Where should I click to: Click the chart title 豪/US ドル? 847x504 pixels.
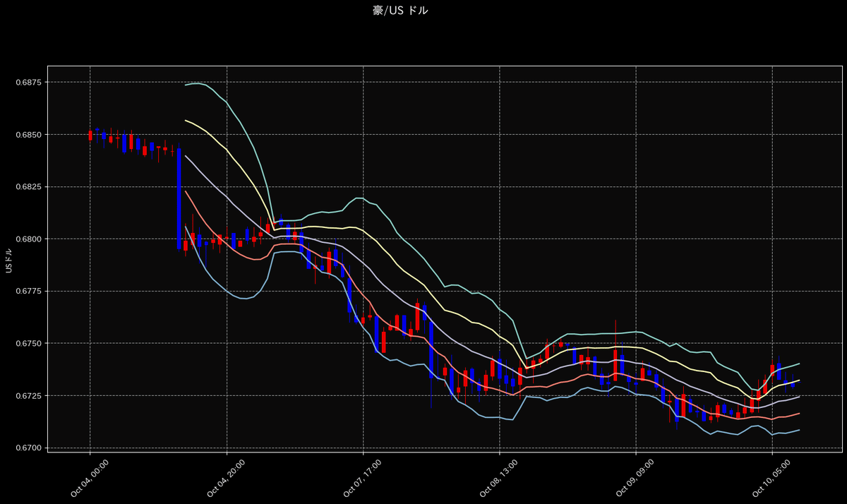click(400, 10)
